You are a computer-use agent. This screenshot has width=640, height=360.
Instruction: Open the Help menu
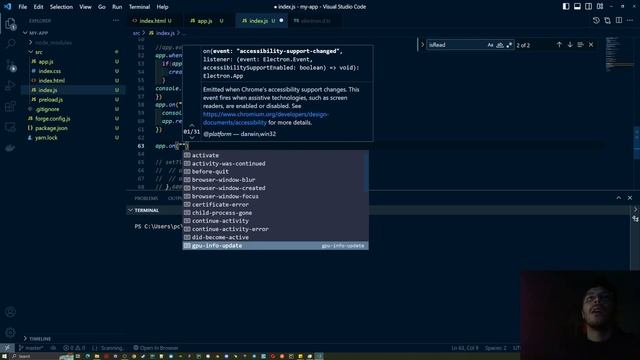[x=162, y=7]
